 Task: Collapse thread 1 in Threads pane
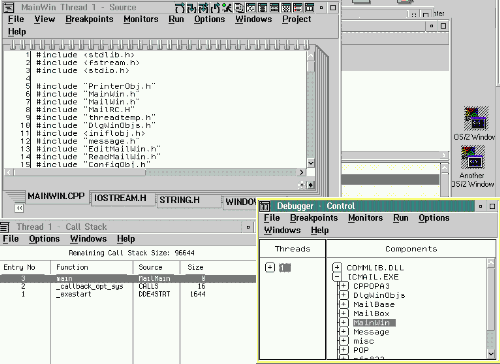[x=270, y=267]
